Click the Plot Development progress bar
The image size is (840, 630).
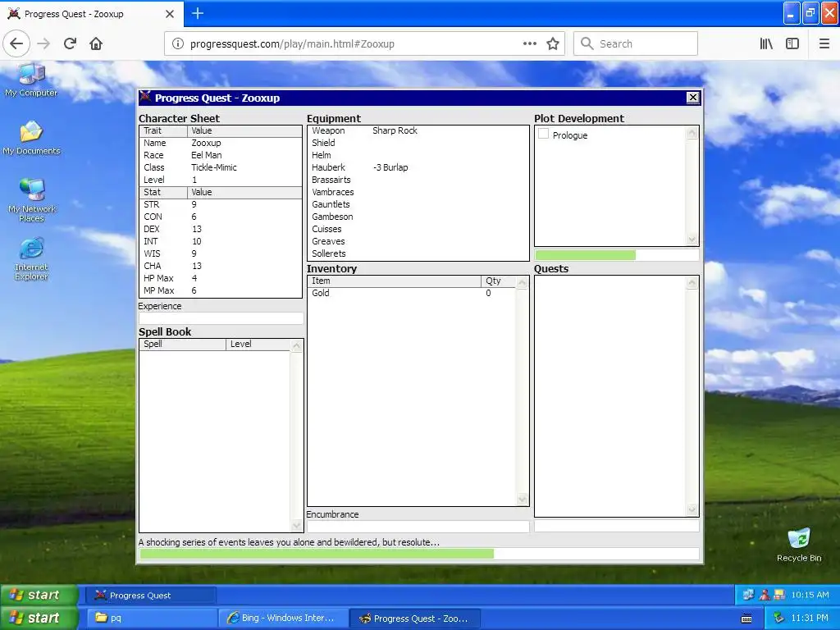617,255
